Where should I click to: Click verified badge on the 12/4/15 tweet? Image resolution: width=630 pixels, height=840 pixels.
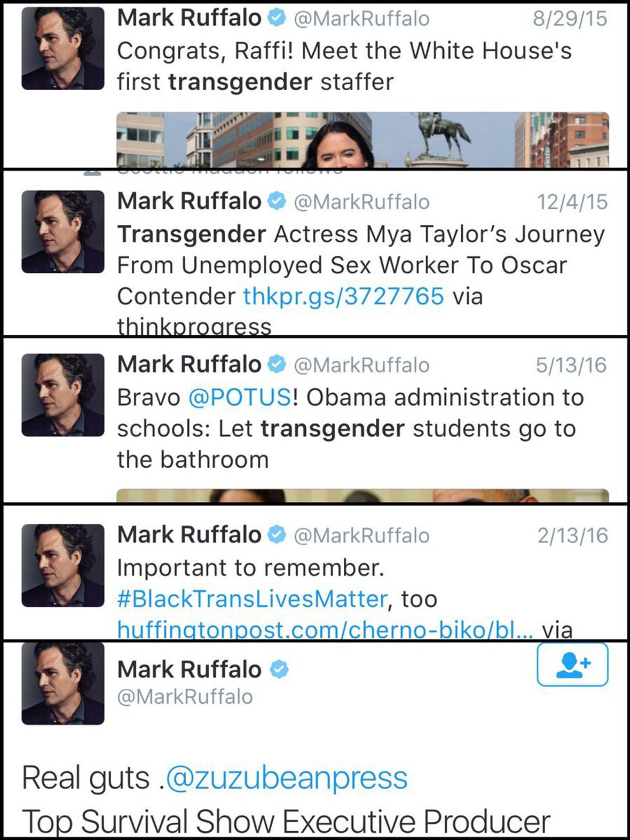point(276,202)
